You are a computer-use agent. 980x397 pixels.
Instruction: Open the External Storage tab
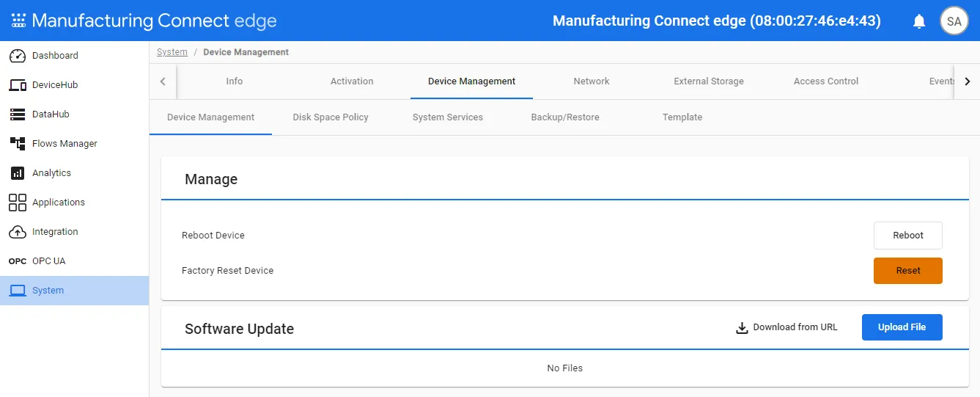(709, 81)
